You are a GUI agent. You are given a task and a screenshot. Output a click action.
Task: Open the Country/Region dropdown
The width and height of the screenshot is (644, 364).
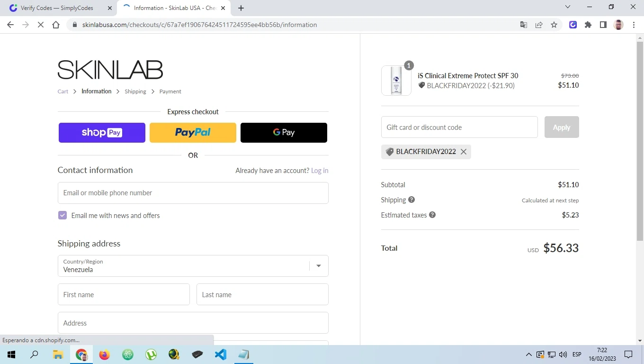[x=193, y=266]
